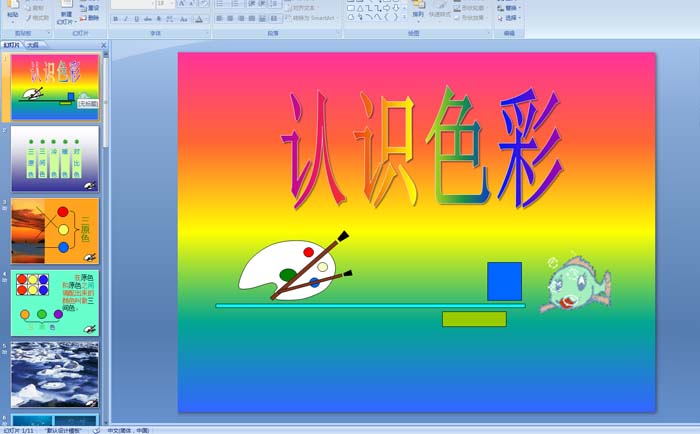
Task: Select the left brace shape
Action: pos(387,17)
